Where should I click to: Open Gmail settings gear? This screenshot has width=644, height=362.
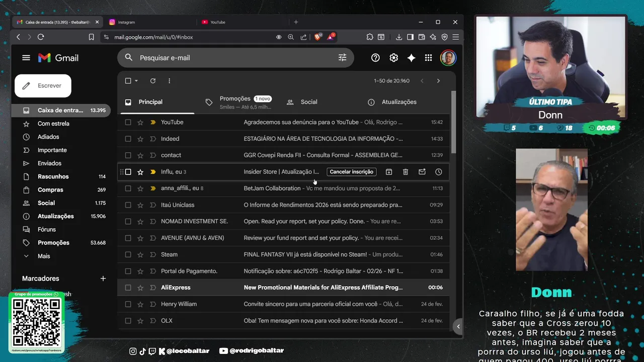tap(394, 58)
